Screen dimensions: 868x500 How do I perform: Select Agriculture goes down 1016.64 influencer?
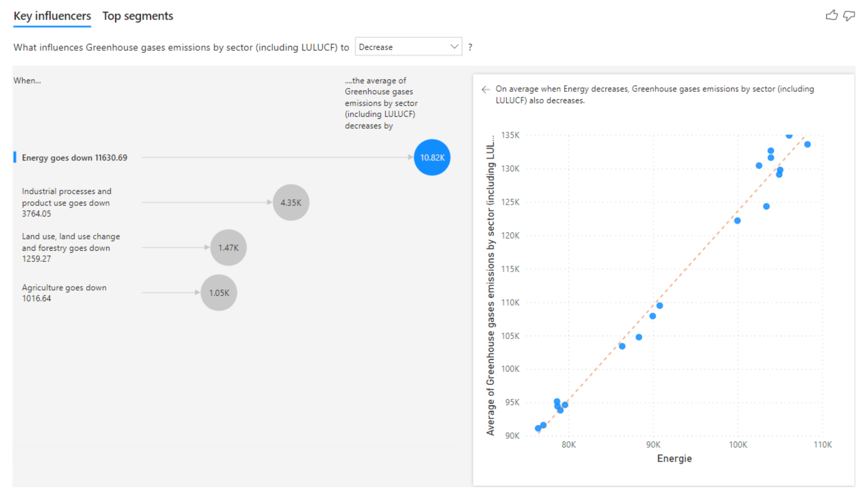pyautogui.click(x=64, y=293)
